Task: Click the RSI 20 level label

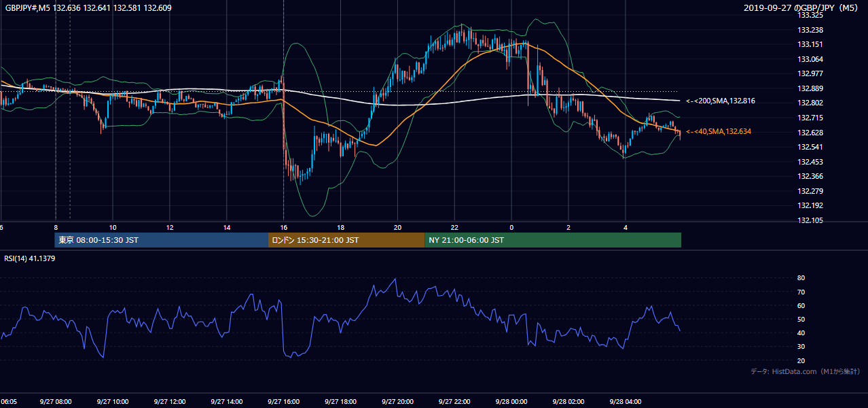Action: coord(801,360)
